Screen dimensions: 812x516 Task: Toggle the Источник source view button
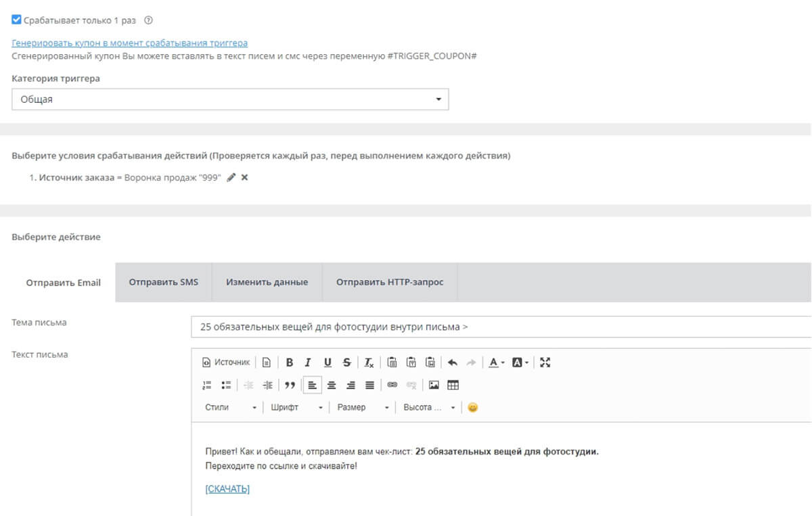point(226,362)
